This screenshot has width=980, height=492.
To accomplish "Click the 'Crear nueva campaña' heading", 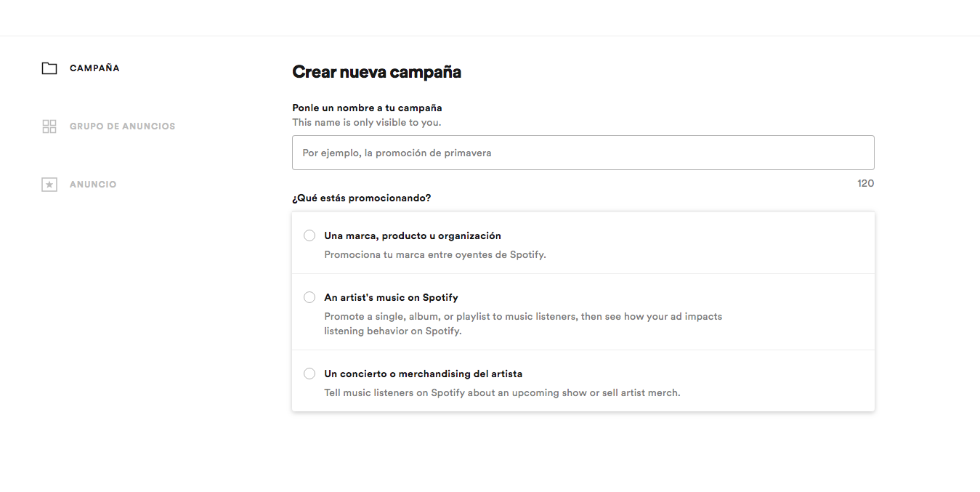I will 376,72.
